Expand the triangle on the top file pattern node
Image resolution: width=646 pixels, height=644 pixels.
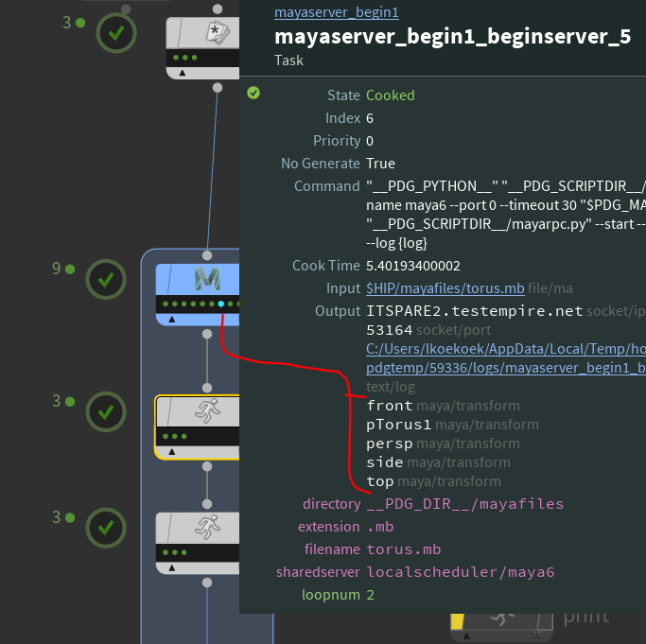[182, 72]
